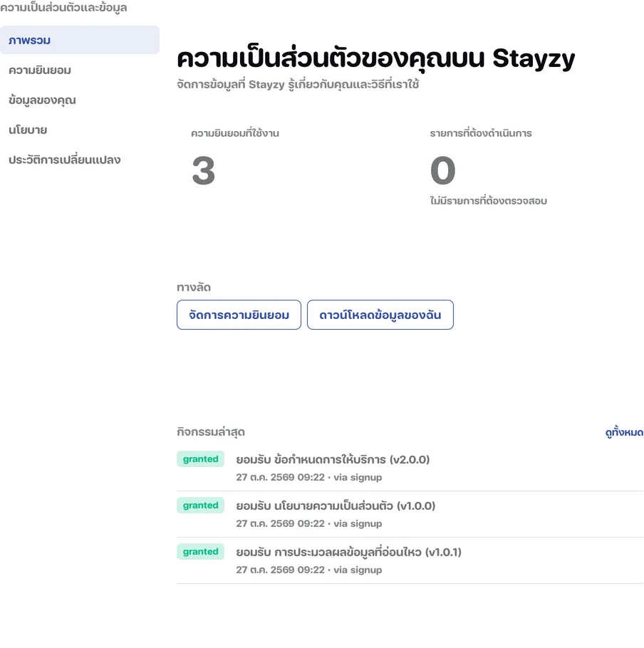The width and height of the screenshot is (644, 648).
Task: Click granted badge beside นโยบายความเป็นส่วนตัว
Action: pyautogui.click(x=200, y=506)
